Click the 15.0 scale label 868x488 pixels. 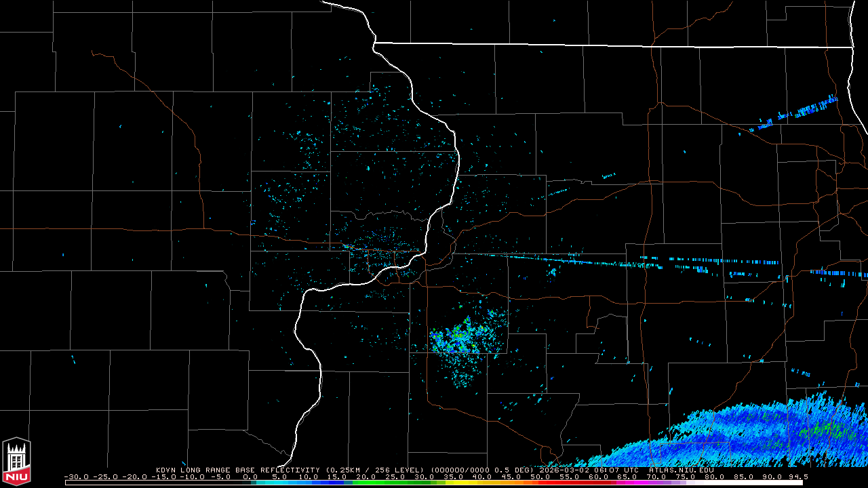pyautogui.click(x=336, y=476)
